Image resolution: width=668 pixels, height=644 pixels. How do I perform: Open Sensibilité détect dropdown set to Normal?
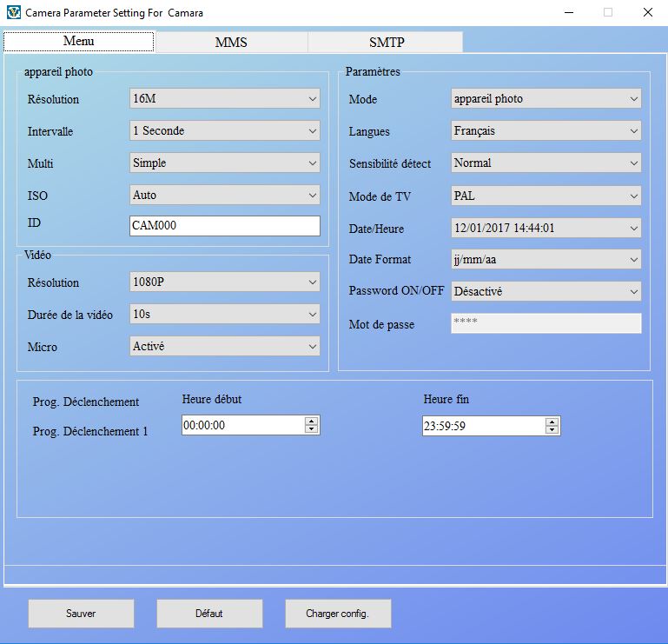[x=546, y=163]
